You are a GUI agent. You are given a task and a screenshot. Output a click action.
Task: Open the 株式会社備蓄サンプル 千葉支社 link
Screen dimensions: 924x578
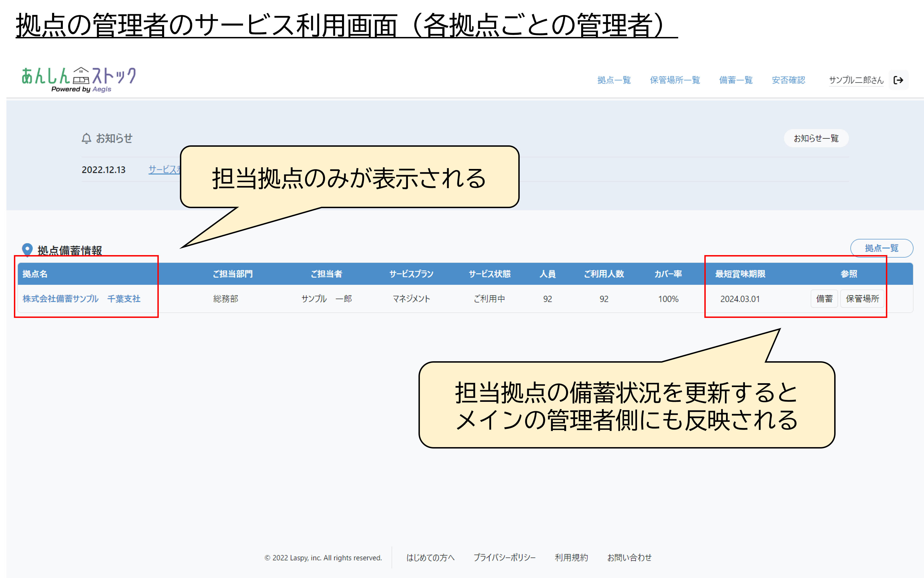pos(81,298)
